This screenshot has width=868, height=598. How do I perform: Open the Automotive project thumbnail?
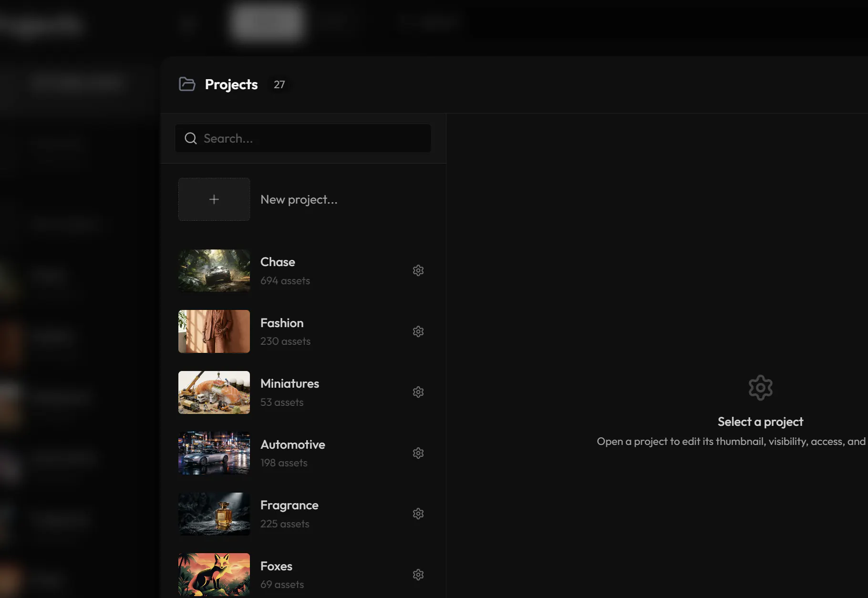(214, 453)
